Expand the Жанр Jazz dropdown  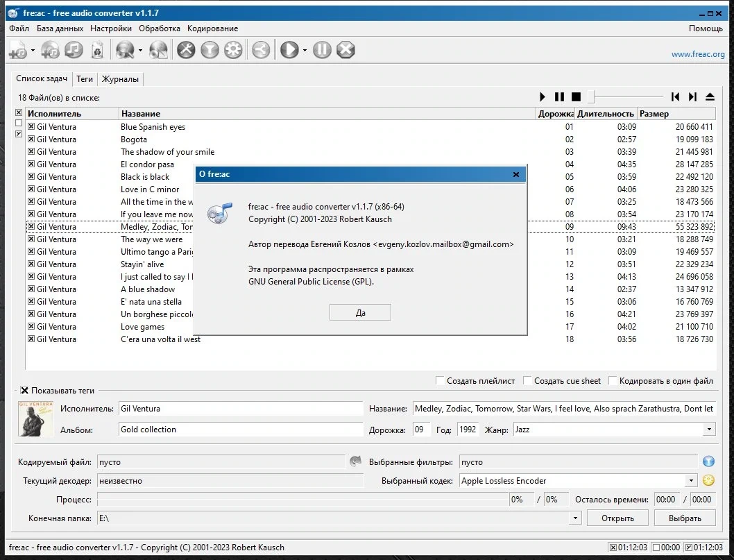point(709,430)
